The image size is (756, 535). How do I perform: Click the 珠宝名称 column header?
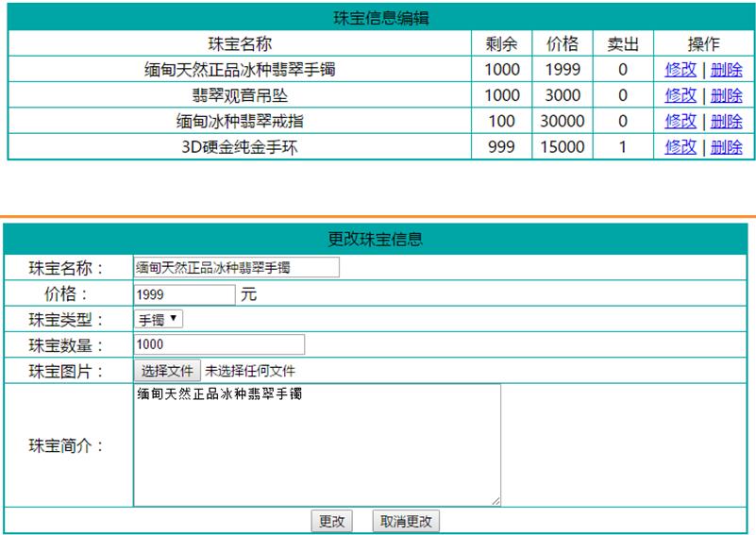[x=240, y=43]
